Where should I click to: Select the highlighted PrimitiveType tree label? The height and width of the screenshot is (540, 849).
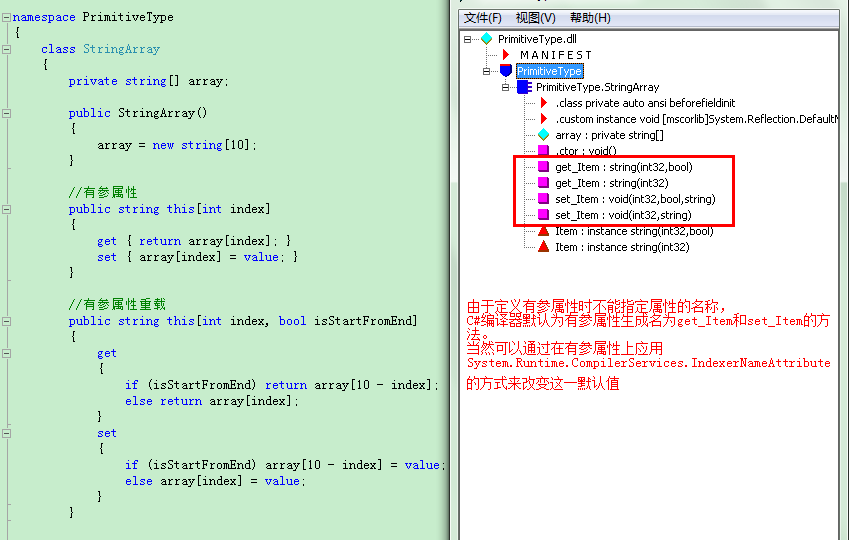pyautogui.click(x=549, y=71)
